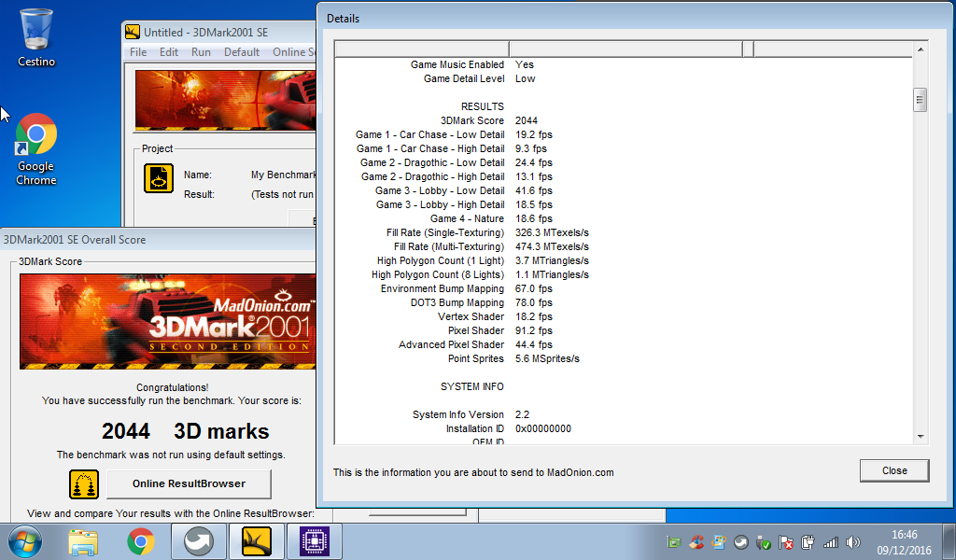Select Game 2 Dragothic High Detail row
The height and width of the screenshot is (560, 956).
(457, 176)
